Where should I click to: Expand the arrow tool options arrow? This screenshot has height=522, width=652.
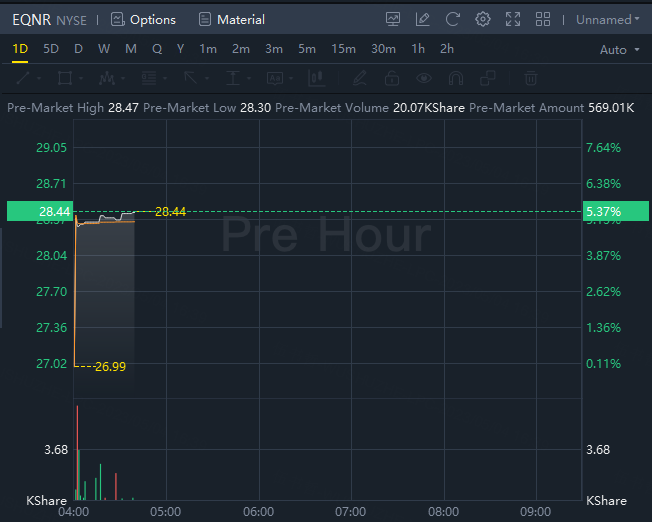[x=207, y=78]
